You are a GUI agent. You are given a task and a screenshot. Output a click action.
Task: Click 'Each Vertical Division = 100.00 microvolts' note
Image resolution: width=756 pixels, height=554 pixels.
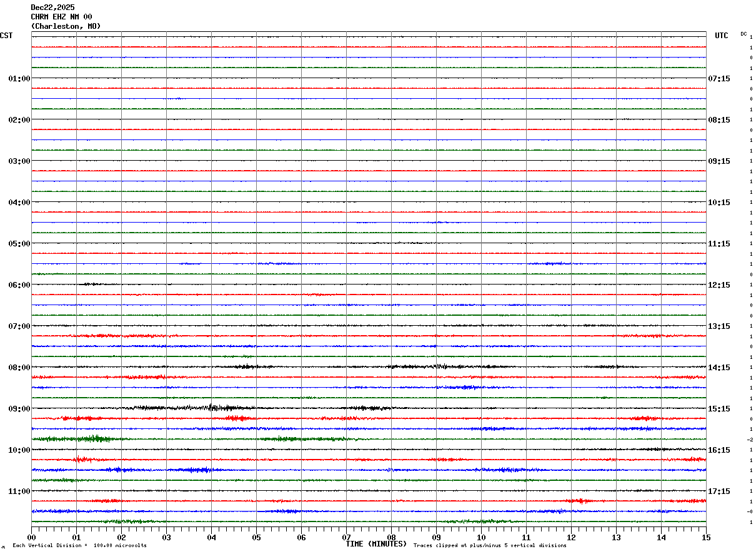point(79,545)
